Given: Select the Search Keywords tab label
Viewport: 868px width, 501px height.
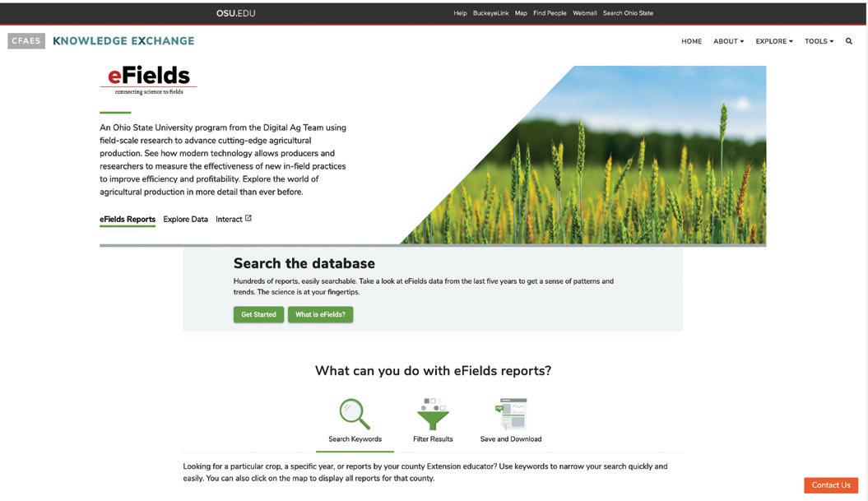Looking at the screenshot, I should 355,439.
